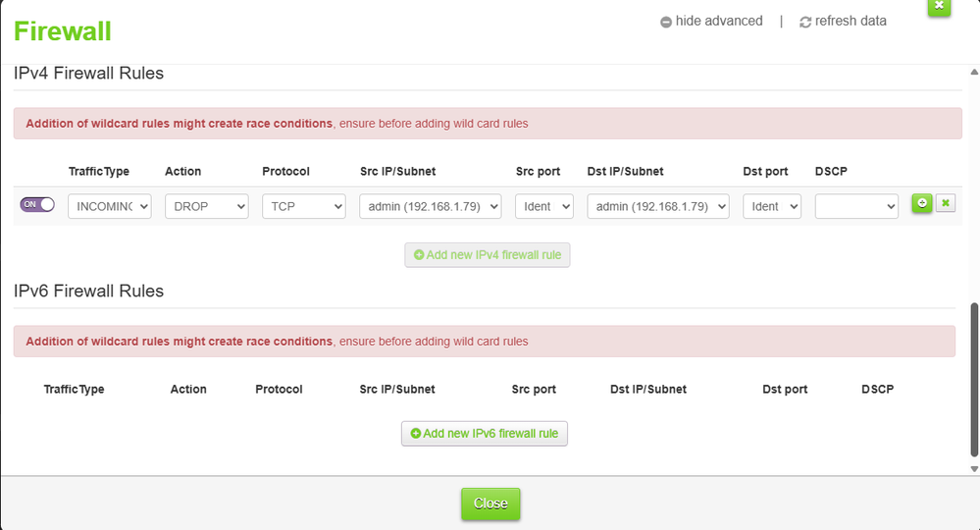Open the TrafficType dropdown
This screenshot has height=530, width=980.
[x=109, y=206]
